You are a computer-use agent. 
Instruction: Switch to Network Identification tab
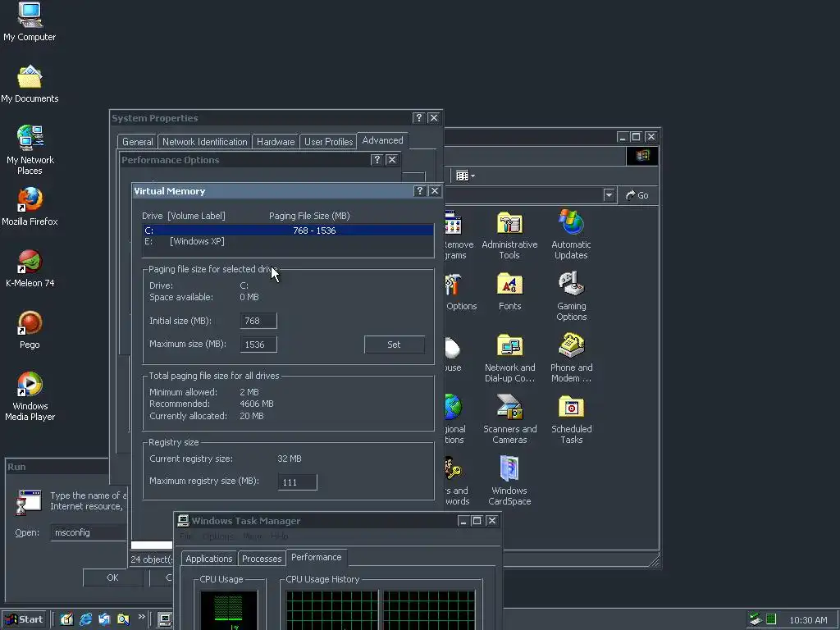pyautogui.click(x=204, y=142)
